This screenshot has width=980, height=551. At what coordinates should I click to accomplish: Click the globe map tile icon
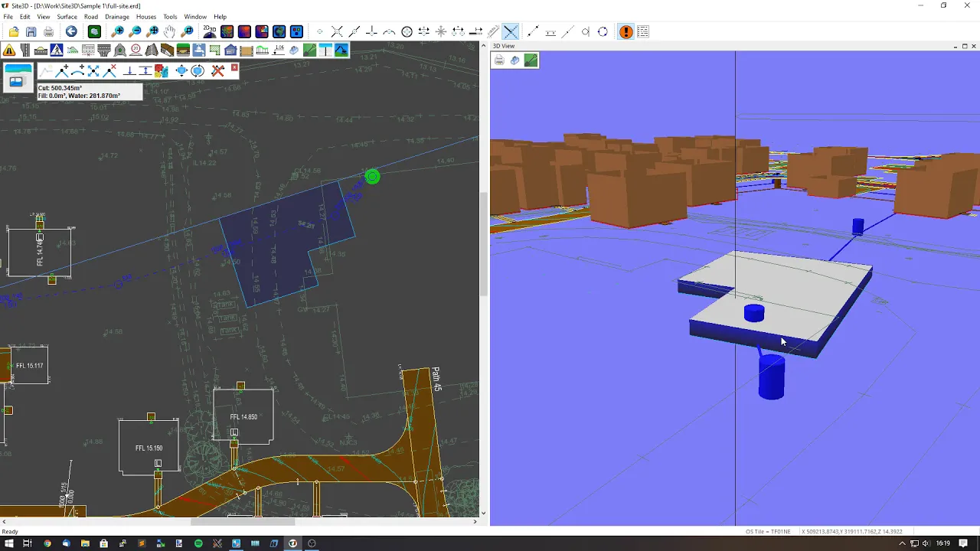click(x=279, y=31)
